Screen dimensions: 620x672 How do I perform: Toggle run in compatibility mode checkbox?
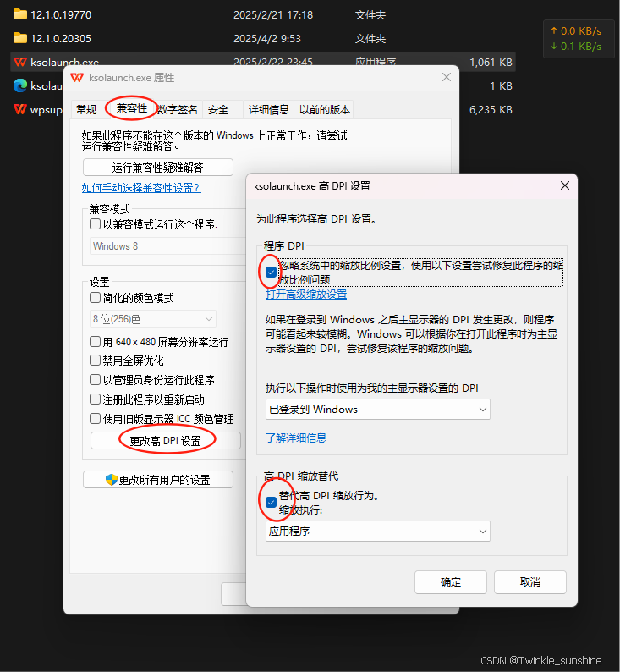(x=95, y=223)
